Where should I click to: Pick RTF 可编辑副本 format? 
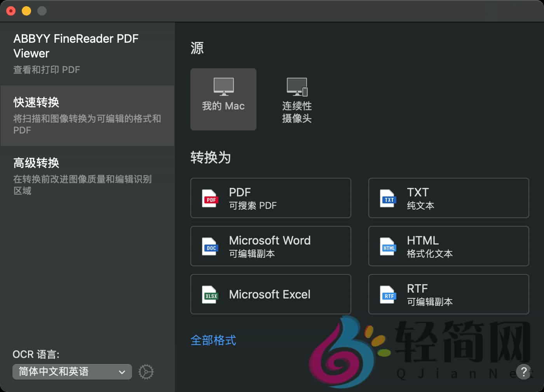click(x=448, y=294)
